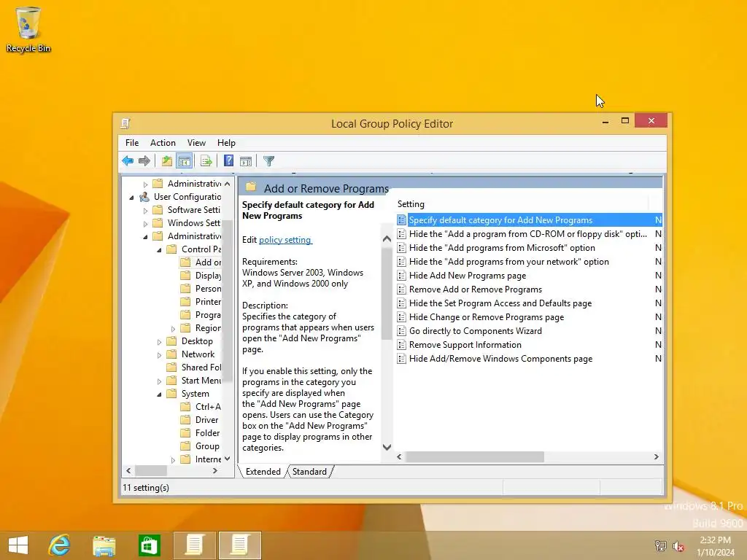Select Hide the Set Program Access and Defaults page
Viewport: 747px width, 560px height.
[500, 303]
